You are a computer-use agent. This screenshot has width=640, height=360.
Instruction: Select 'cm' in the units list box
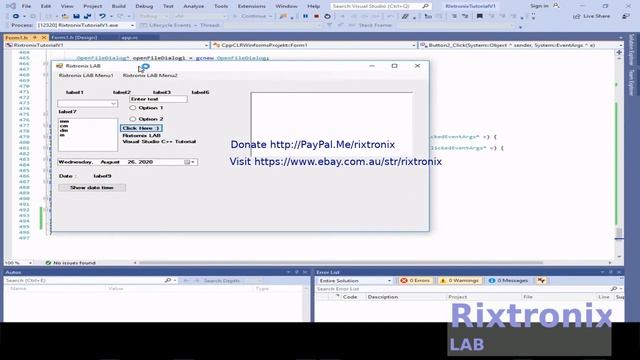click(x=64, y=126)
